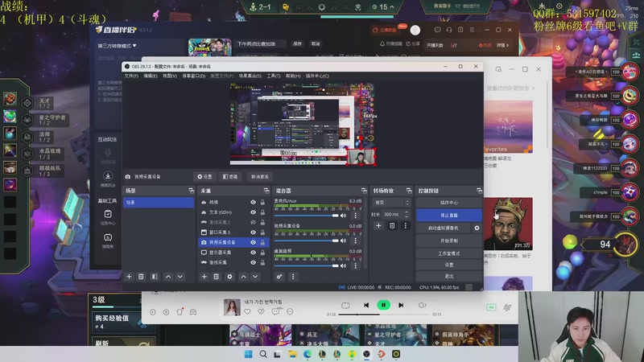
Task: Hide the 显示器采集 source
Action: [253, 253]
